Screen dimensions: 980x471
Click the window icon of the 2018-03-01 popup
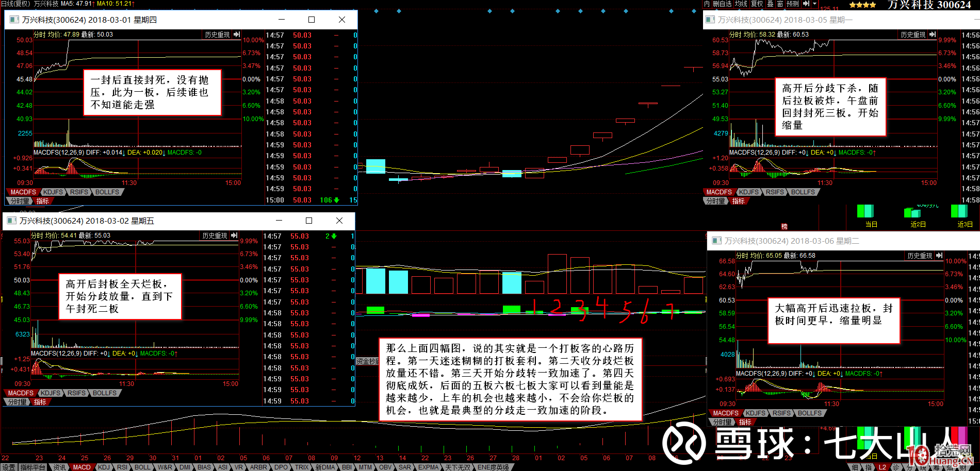(13, 20)
